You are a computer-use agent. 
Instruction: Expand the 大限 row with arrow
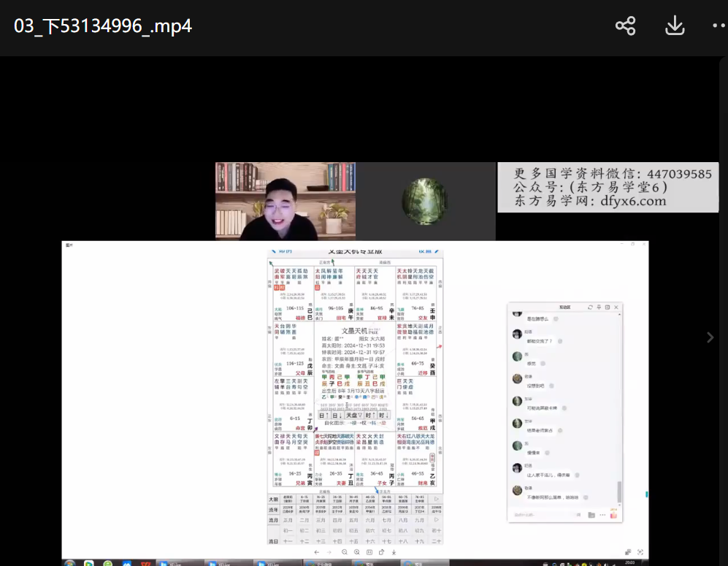437,500
